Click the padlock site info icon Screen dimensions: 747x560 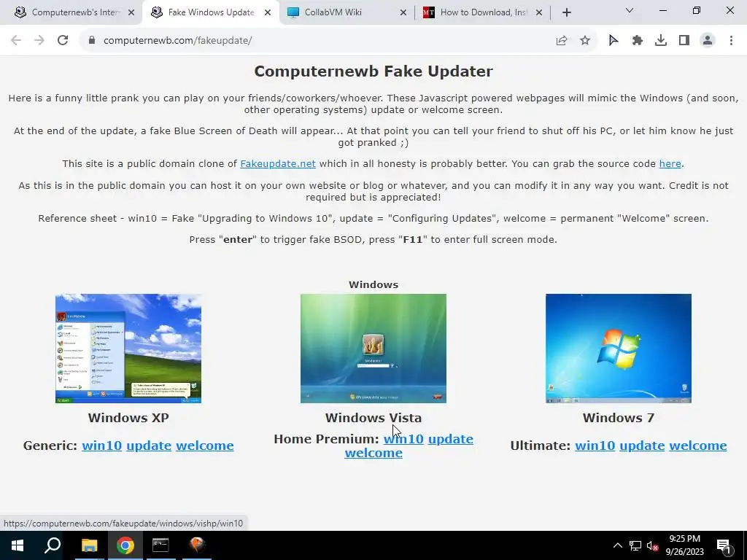point(92,41)
